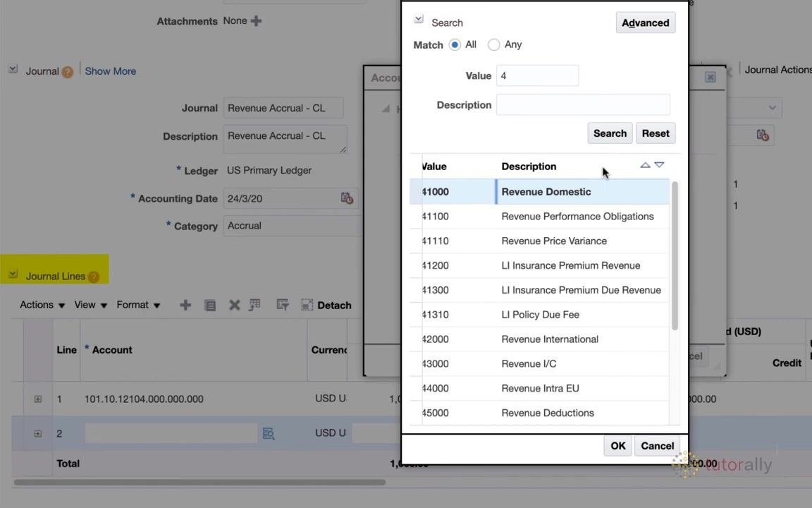Screen dimensions: 812x508
Task: Select the 43000 Revenue I/C row
Action: pos(539,364)
